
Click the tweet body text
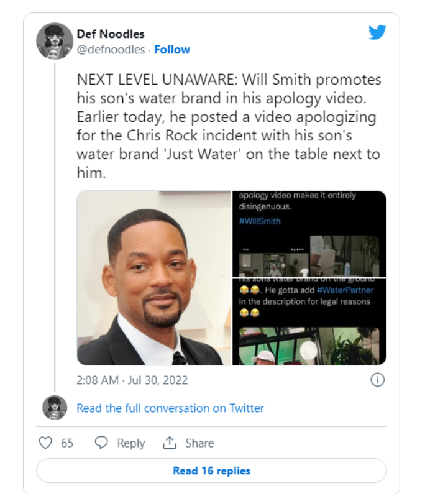[x=229, y=126]
